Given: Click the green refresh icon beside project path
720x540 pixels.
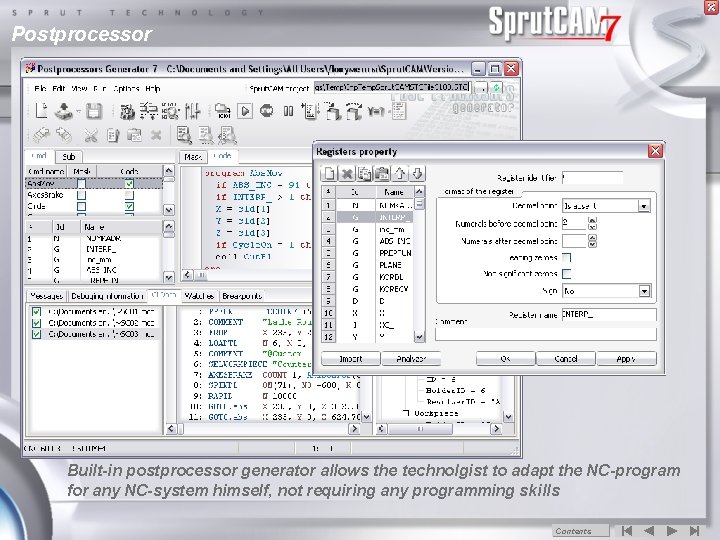Looking at the screenshot, I should click(496, 87).
